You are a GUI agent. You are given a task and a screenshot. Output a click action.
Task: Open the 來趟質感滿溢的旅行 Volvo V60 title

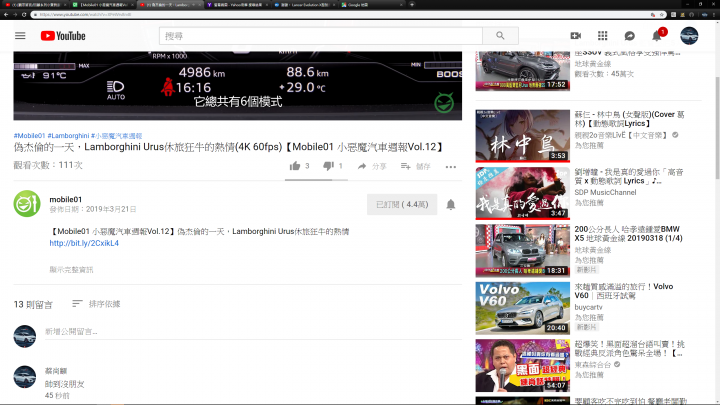point(624,291)
